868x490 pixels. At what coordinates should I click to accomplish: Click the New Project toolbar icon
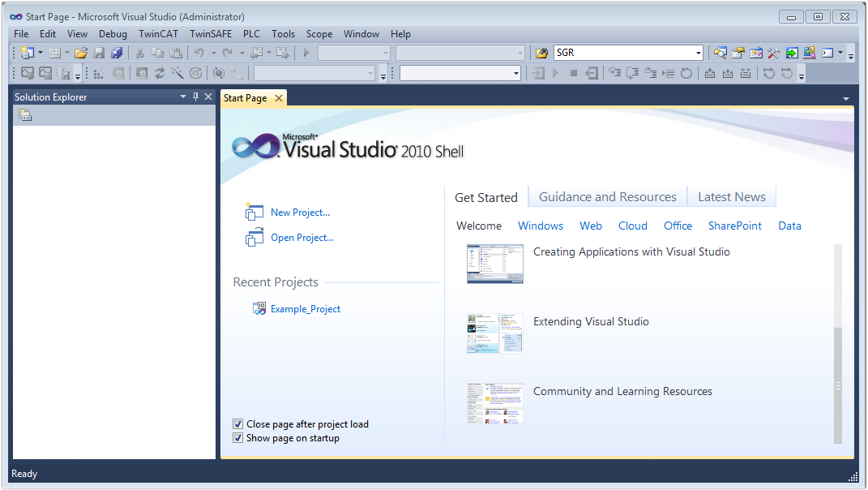point(28,53)
